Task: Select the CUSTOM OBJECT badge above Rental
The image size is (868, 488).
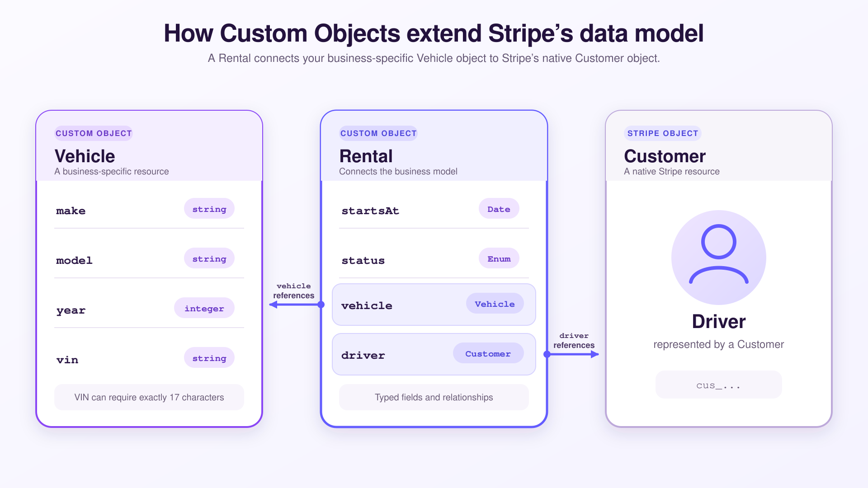Action: (x=378, y=133)
